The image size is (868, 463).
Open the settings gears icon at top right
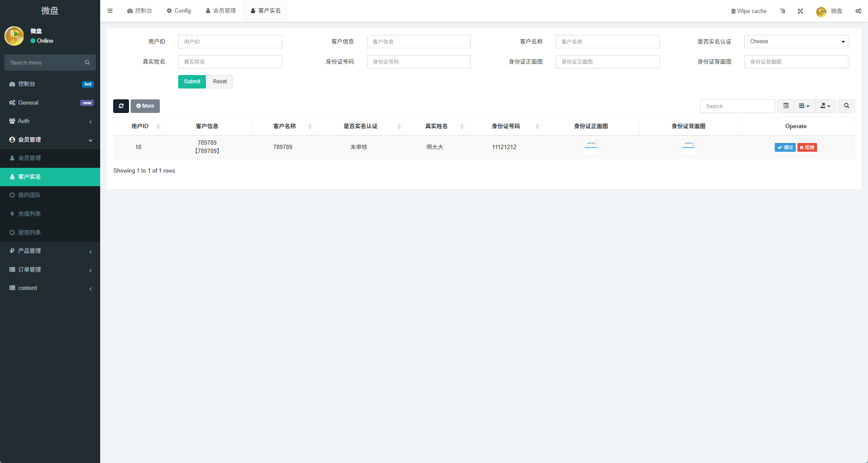pos(858,11)
